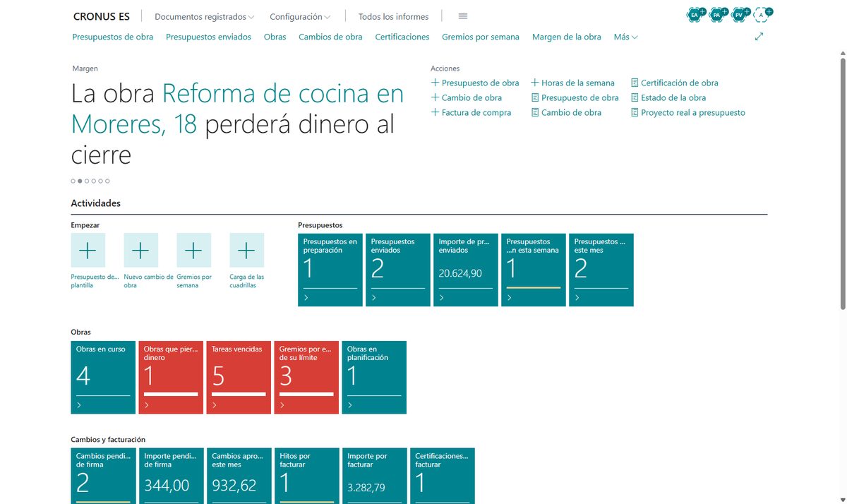Image resolution: width=847 pixels, height=504 pixels.
Task: Open the Importe por facturar 3.282,79 tile
Action: click(x=374, y=476)
